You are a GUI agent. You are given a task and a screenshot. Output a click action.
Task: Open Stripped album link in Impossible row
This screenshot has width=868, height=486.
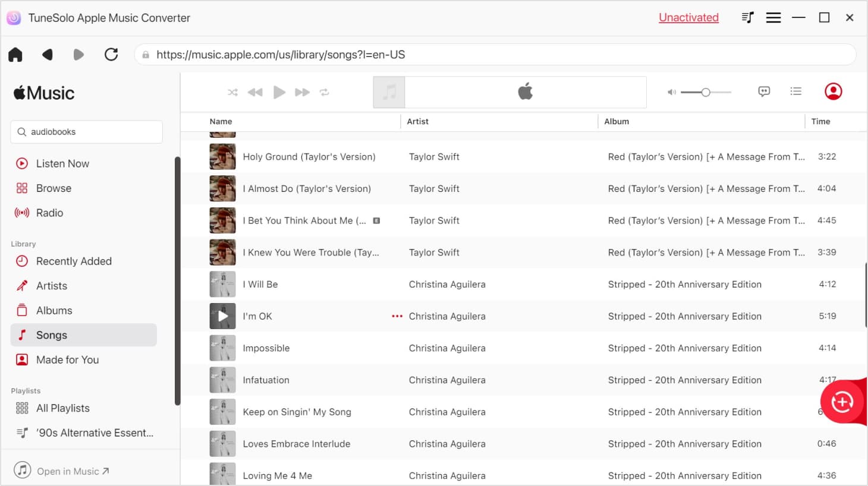(x=684, y=348)
